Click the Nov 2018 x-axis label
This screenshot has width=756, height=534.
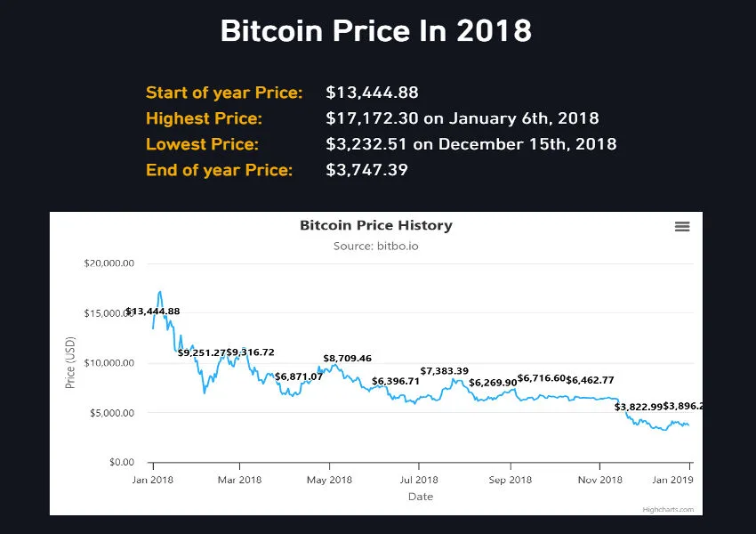[x=600, y=480]
